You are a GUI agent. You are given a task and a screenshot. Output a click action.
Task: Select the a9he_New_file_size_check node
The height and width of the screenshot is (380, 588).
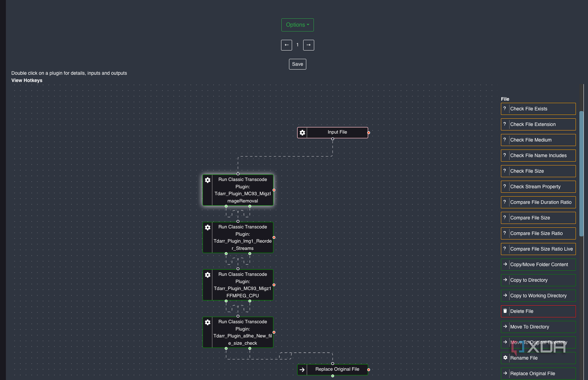click(x=238, y=332)
